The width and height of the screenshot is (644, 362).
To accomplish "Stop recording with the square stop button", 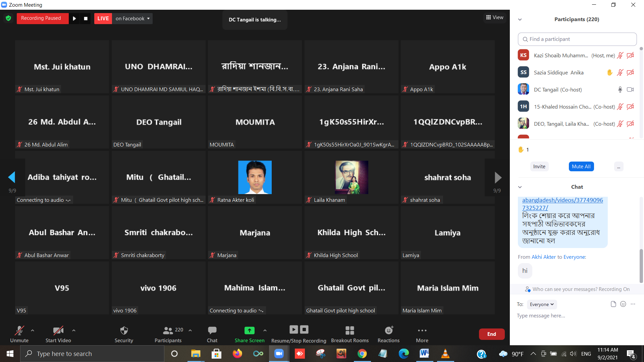I will click(86, 18).
